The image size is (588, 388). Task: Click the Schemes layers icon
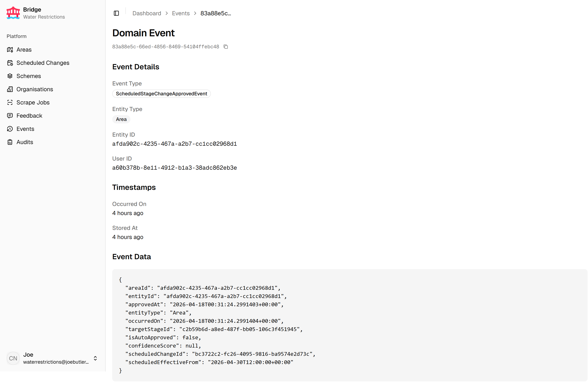[x=10, y=76]
